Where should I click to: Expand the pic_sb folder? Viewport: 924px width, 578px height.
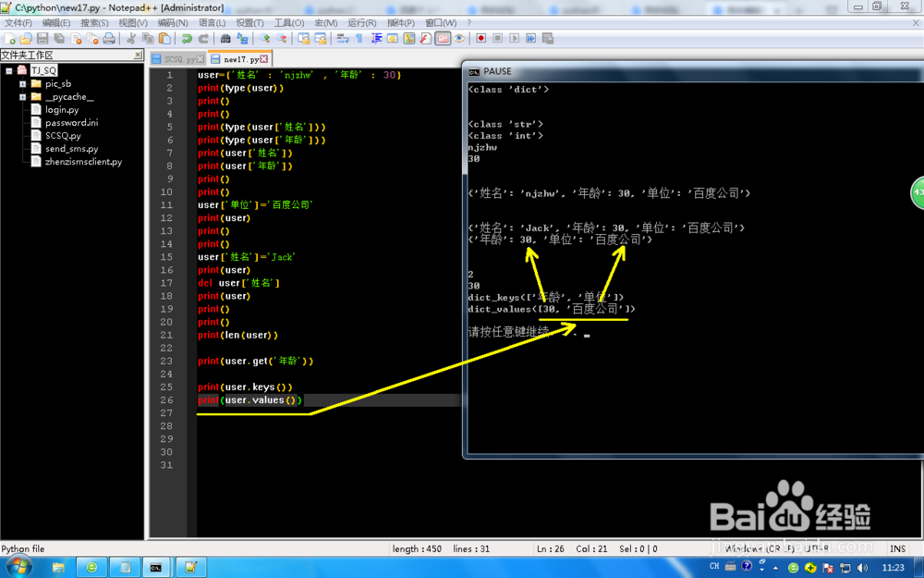[x=23, y=84]
